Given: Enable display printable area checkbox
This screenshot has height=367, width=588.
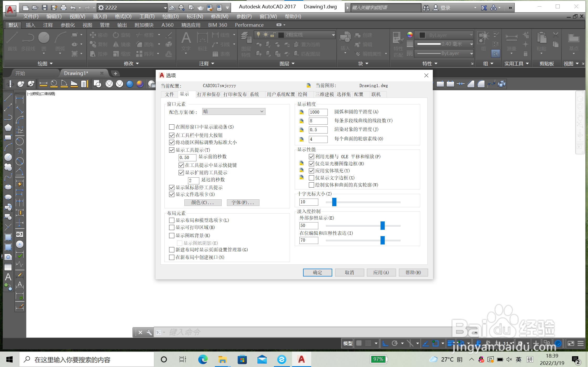Looking at the screenshot, I should pos(172,227).
